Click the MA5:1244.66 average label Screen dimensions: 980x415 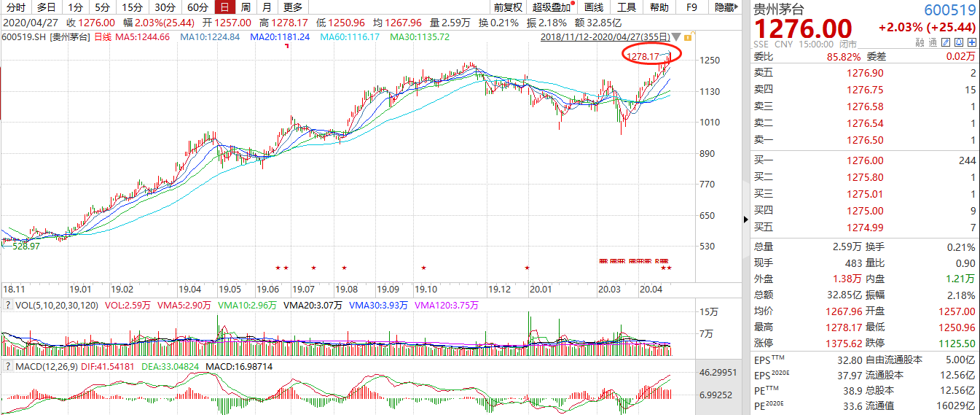point(143,36)
